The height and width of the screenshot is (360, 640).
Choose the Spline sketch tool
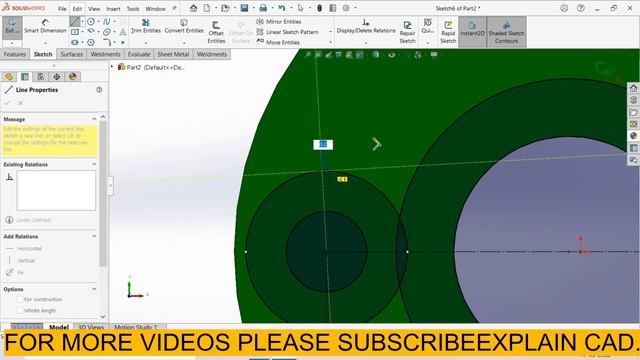pyautogui.click(x=107, y=22)
